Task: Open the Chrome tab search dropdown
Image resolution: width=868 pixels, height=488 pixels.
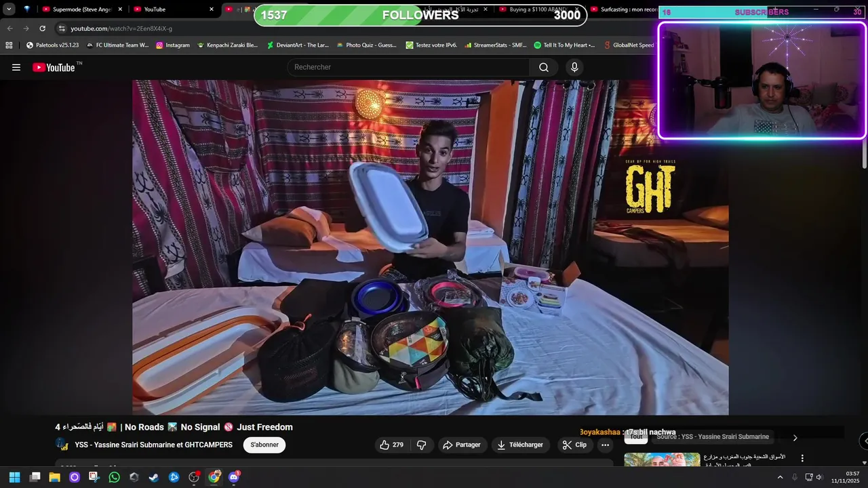Action: coord(9,9)
